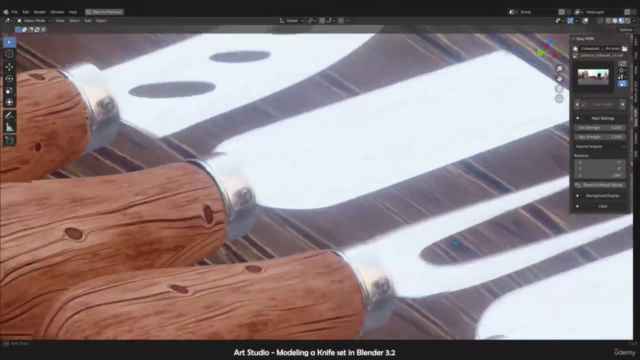Open the viewport Add menu
The width and height of the screenshot is (640, 360).
coord(88,20)
